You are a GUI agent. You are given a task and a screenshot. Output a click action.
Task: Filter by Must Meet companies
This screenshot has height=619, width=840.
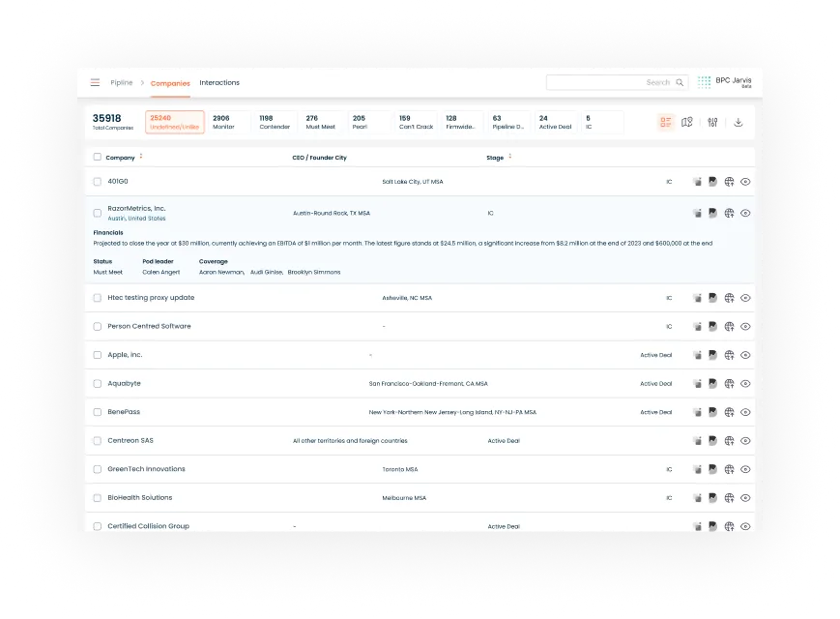pos(319,122)
